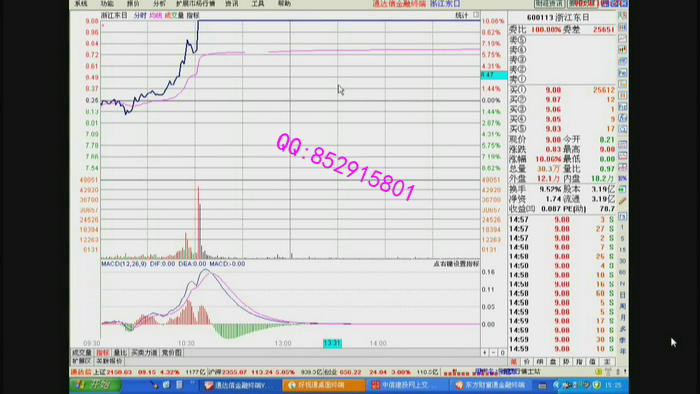
Task: Click the minus zoom button below chart
Action: pyautogui.click(x=494, y=353)
